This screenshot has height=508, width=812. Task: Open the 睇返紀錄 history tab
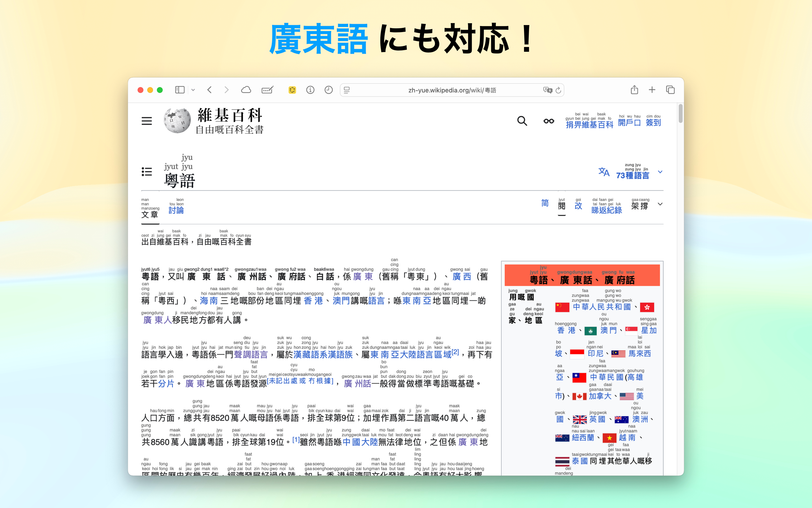pos(607,210)
